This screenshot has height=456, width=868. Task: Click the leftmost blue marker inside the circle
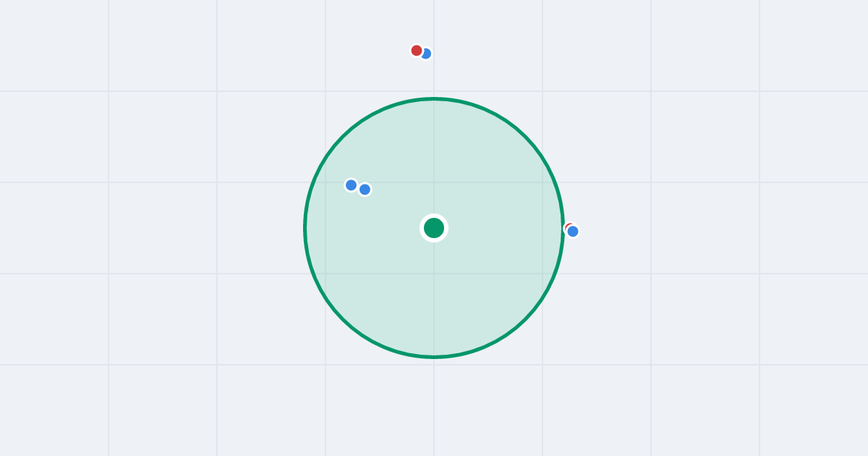(x=352, y=185)
